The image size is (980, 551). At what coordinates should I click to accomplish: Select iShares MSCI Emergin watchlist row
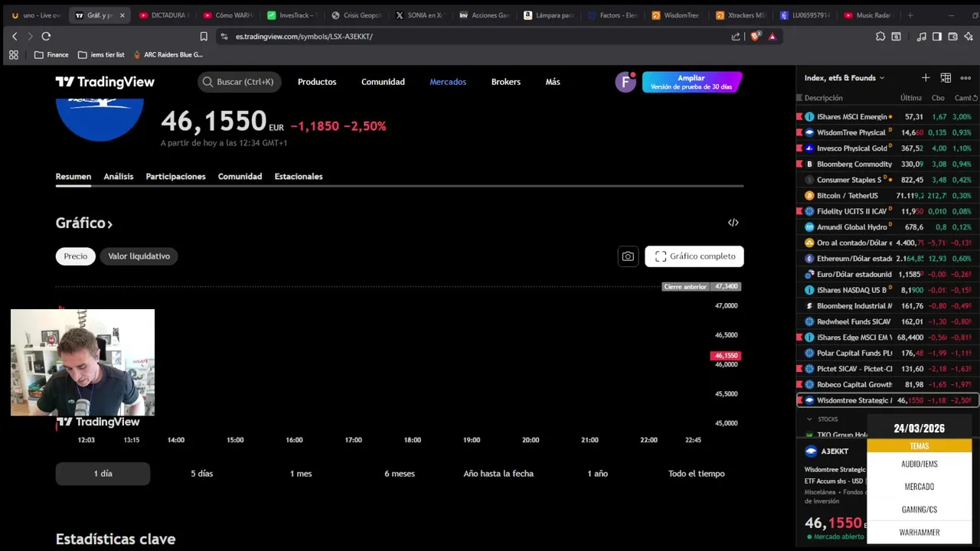pos(888,117)
